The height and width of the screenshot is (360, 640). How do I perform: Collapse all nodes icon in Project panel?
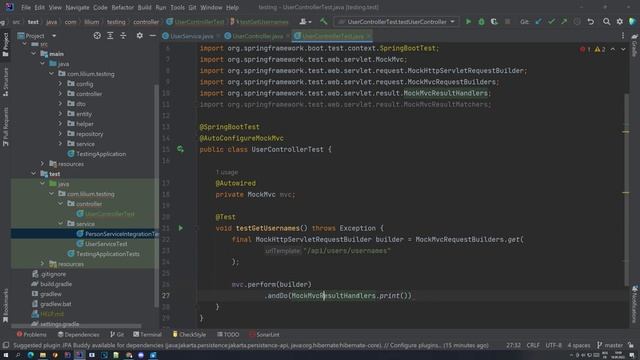(x=123, y=36)
